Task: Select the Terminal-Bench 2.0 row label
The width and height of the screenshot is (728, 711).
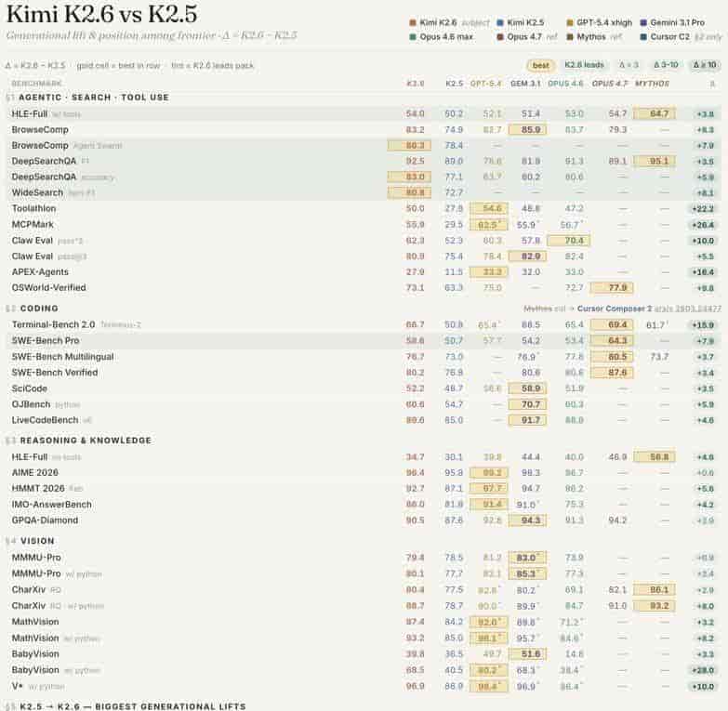Action: [x=53, y=325]
